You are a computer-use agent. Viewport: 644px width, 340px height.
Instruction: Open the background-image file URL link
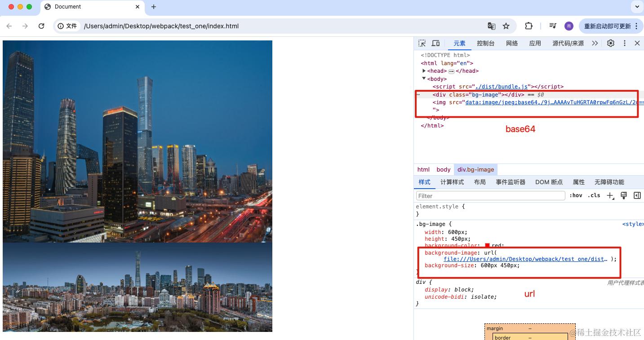[x=525, y=259]
